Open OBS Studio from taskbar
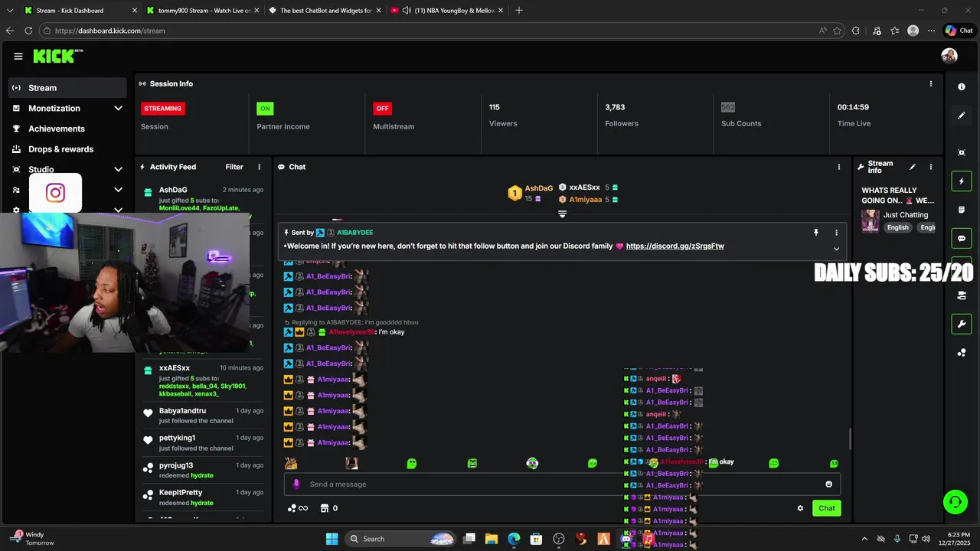The height and width of the screenshot is (551, 980). pos(559,539)
